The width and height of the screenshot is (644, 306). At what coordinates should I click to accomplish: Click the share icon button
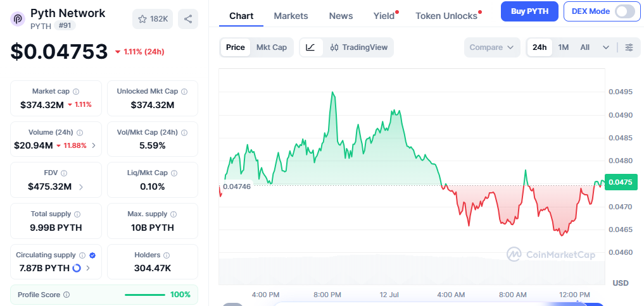coord(188,19)
